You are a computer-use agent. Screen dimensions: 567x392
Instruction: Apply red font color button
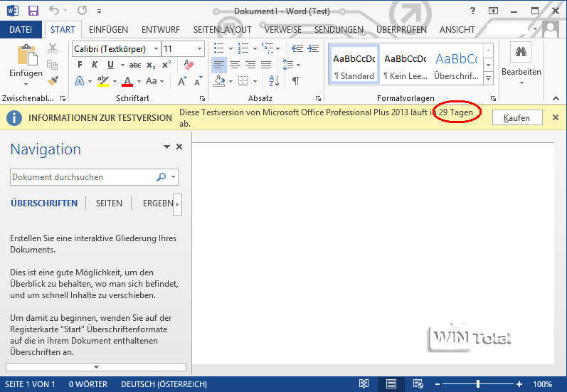(127, 81)
